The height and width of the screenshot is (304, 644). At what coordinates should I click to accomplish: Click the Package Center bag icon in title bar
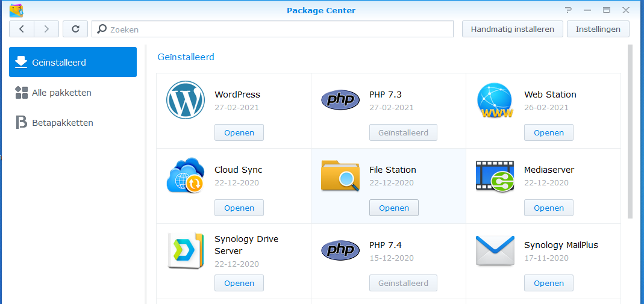click(x=16, y=10)
